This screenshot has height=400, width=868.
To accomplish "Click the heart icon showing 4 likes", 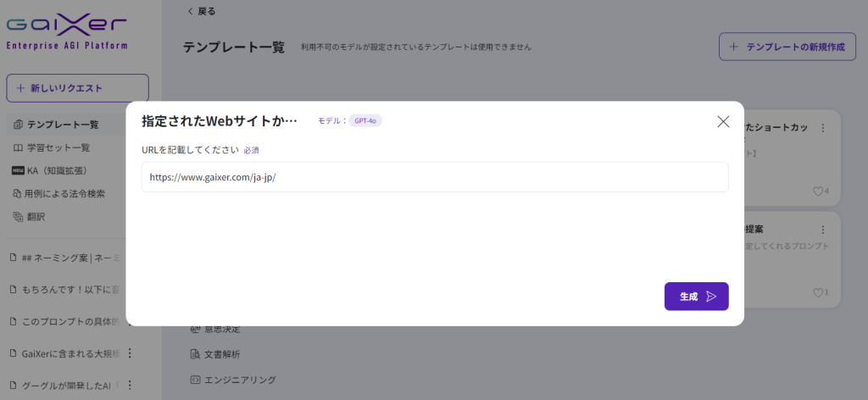I will pos(818,192).
